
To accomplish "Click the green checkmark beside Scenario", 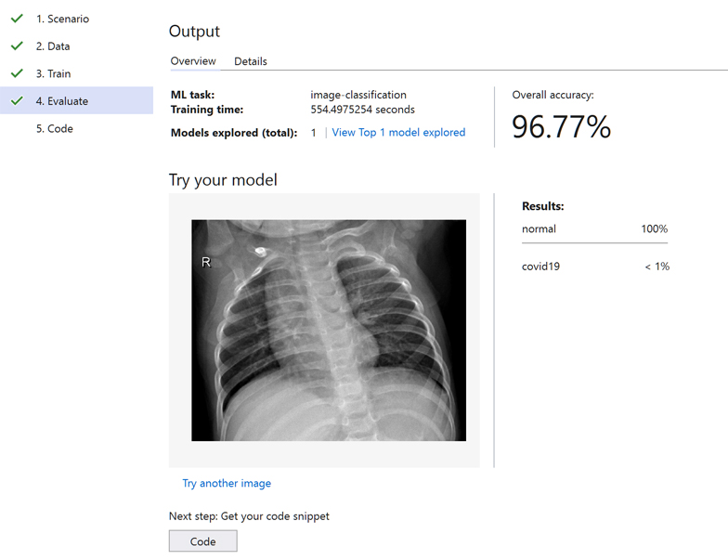I will pos(16,19).
